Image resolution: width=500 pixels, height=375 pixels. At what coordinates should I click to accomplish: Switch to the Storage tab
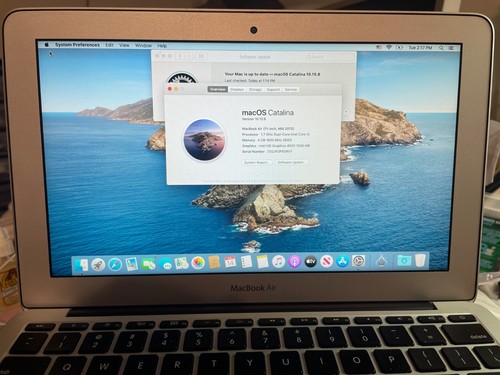click(x=255, y=89)
